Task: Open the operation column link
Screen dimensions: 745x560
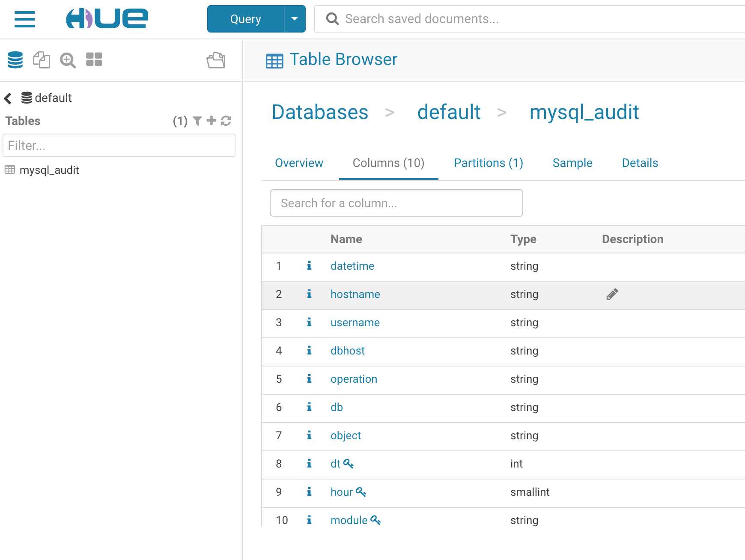Action: pyautogui.click(x=354, y=379)
